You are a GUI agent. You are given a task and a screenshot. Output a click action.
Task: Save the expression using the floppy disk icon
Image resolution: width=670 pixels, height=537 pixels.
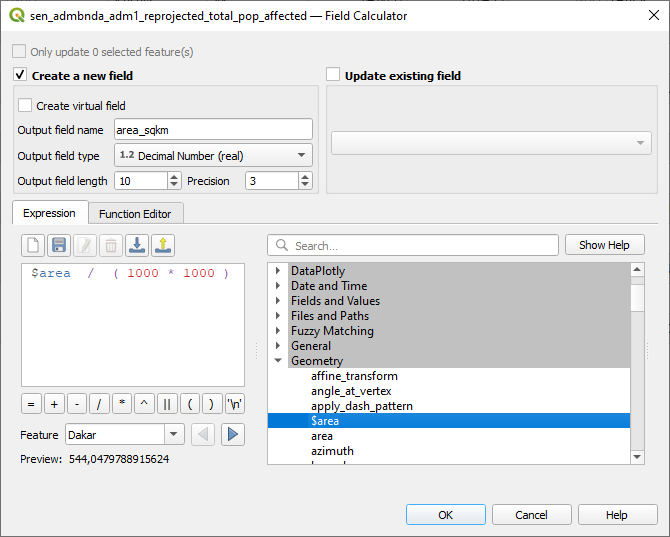[59, 245]
